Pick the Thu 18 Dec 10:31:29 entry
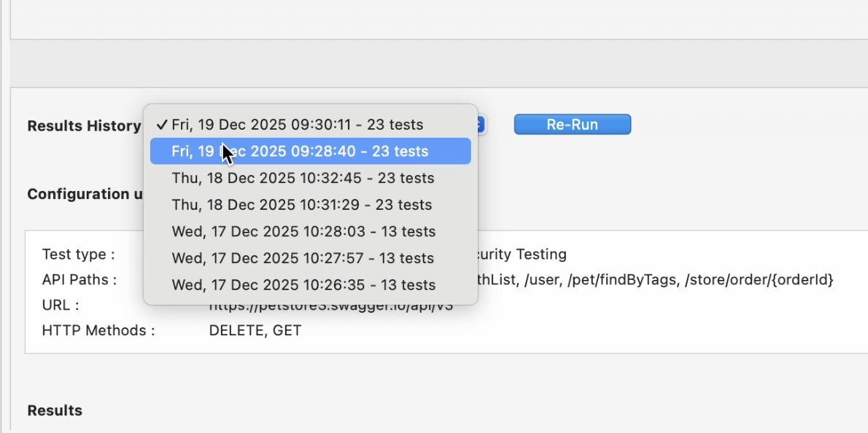The height and width of the screenshot is (433, 868). [303, 205]
